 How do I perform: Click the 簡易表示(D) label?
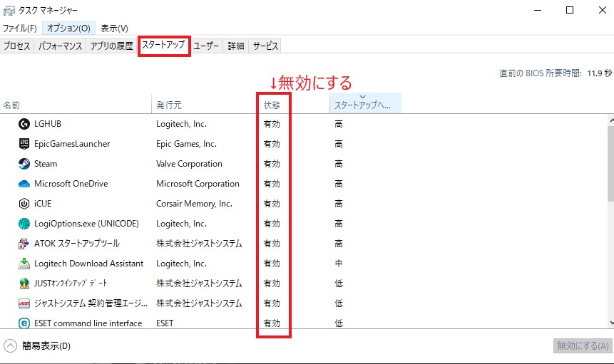[46, 346]
